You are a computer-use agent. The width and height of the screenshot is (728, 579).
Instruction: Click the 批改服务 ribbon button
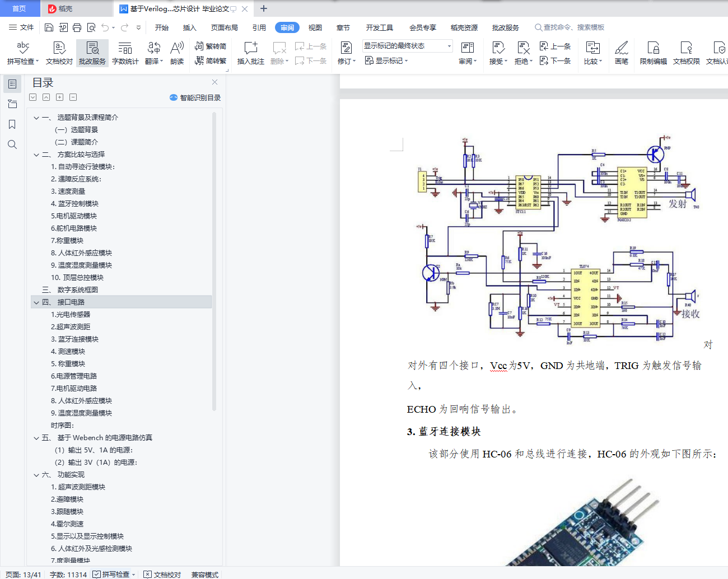point(92,53)
